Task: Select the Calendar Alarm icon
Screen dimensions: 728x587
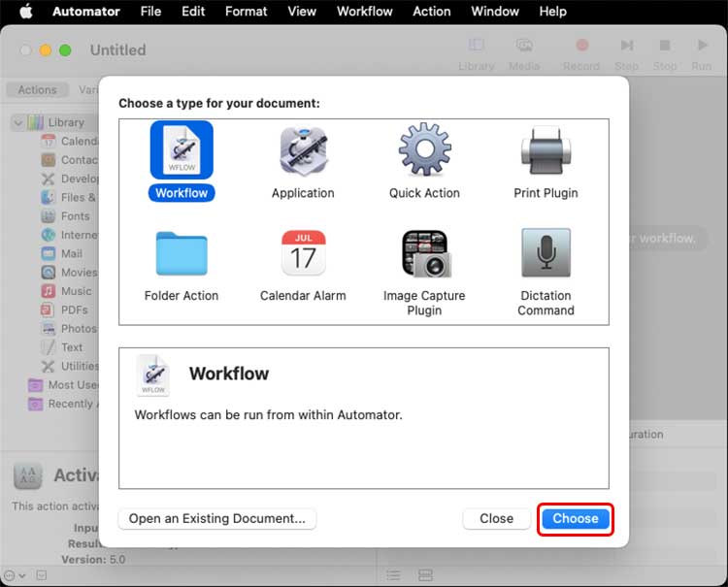Action: (x=303, y=253)
